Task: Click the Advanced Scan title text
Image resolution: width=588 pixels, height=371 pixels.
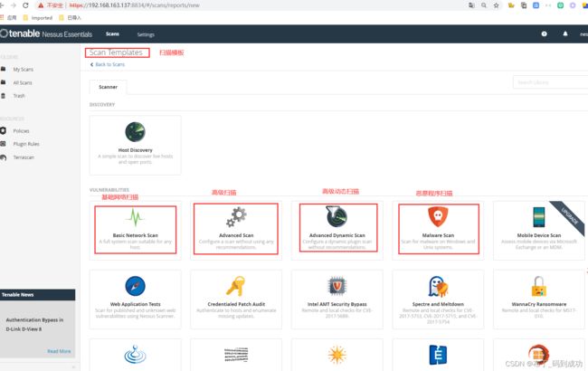Action: (x=236, y=235)
